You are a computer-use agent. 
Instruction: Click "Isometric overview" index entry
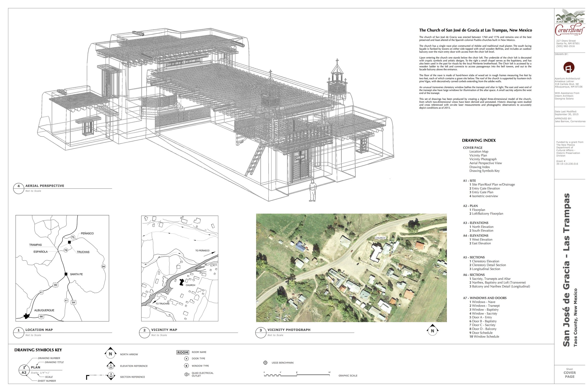coord(484,196)
